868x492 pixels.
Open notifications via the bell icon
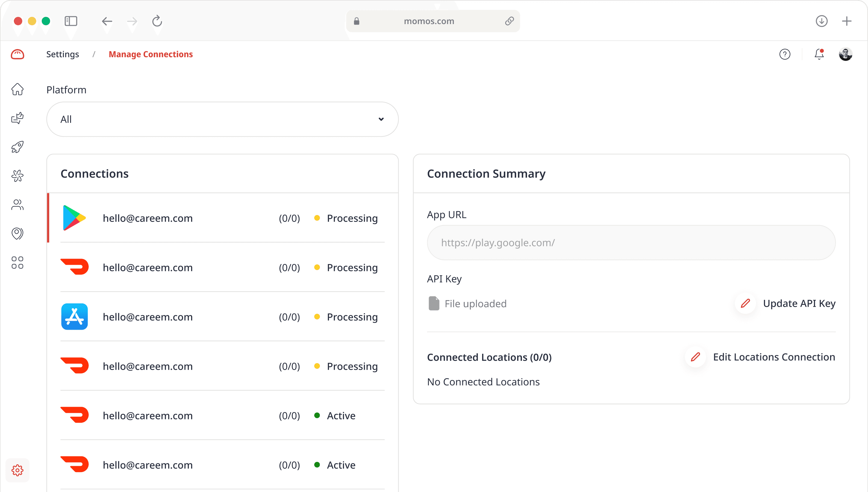coord(818,54)
